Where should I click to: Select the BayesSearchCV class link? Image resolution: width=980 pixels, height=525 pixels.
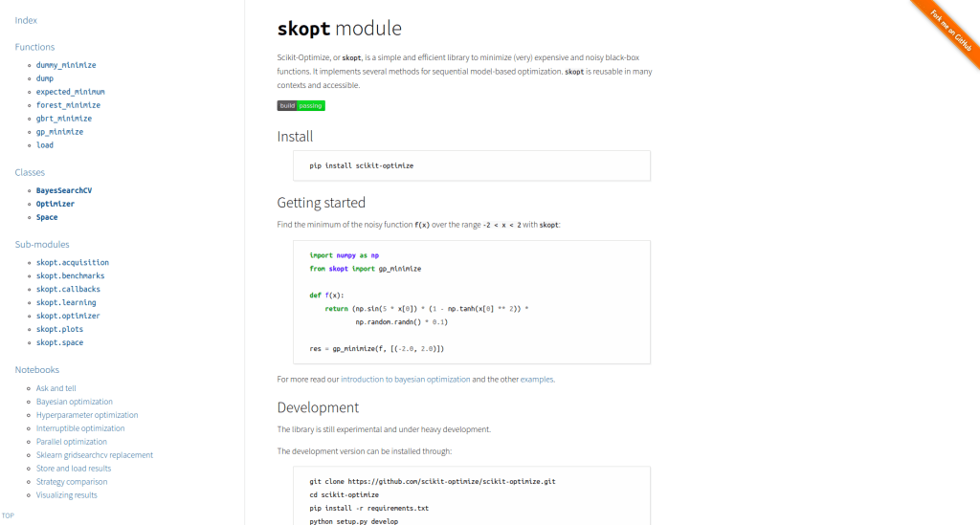coord(64,190)
